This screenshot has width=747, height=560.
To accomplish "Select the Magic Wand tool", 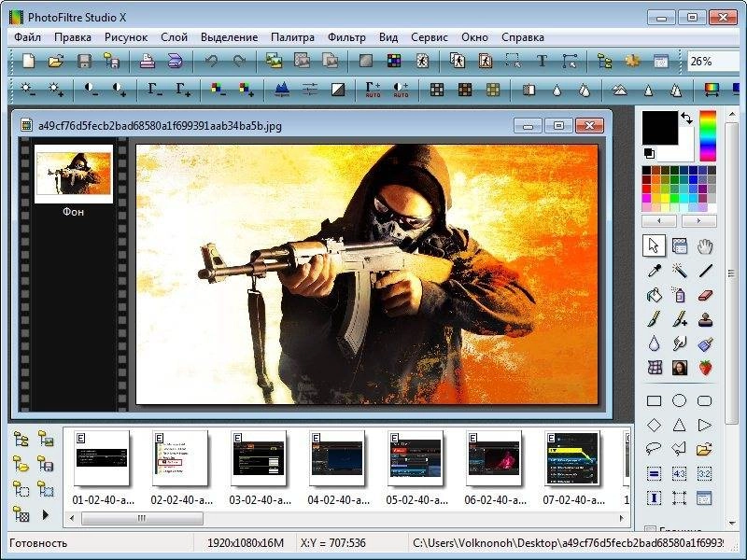I will pyautogui.click(x=680, y=271).
